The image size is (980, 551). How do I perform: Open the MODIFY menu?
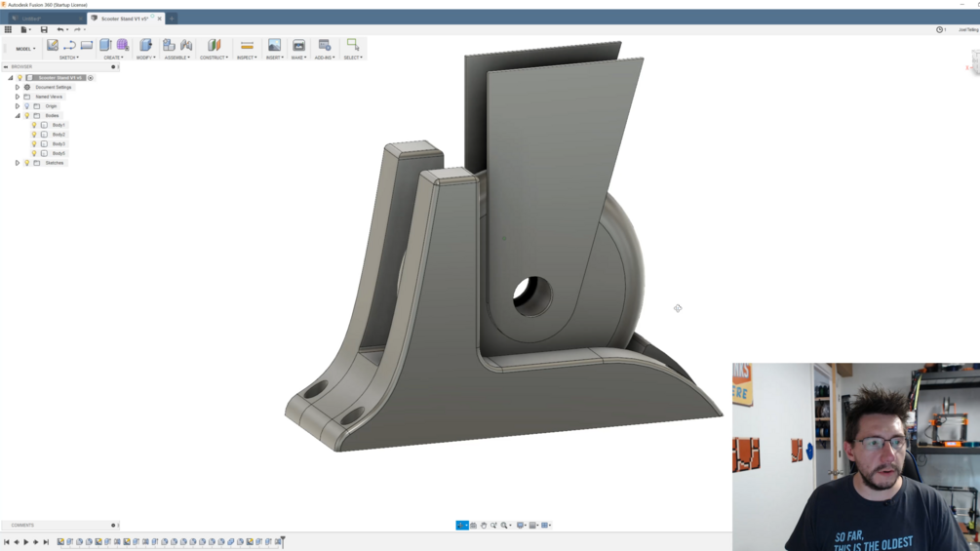(145, 58)
